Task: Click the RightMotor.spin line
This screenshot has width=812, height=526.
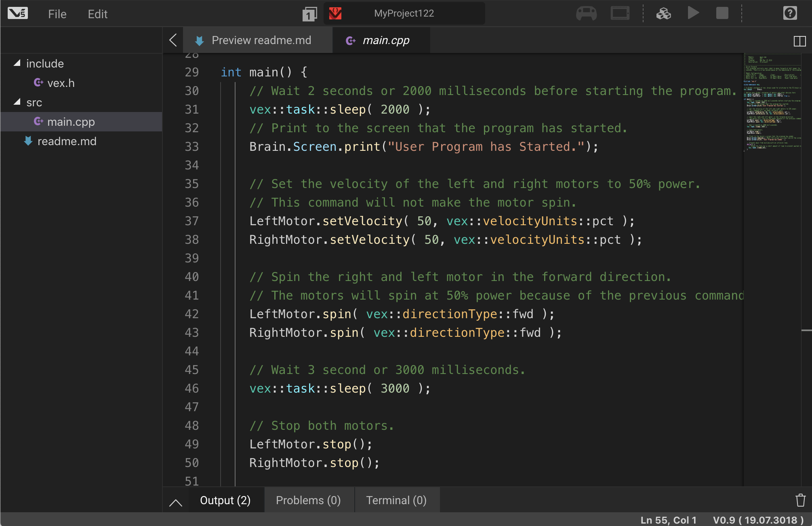Action: click(406, 333)
